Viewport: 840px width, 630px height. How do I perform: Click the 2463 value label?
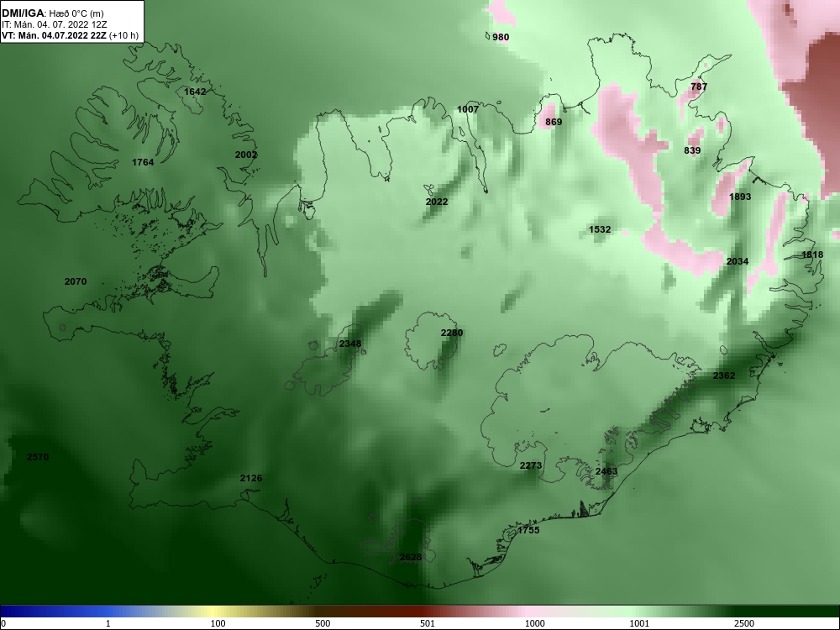606,471
